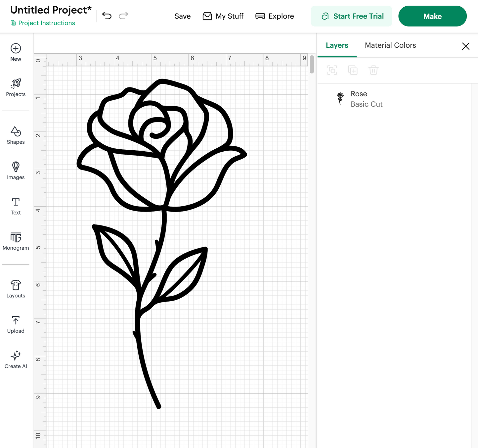Redo the last undone action
478x448 pixels.
point(123,16)
